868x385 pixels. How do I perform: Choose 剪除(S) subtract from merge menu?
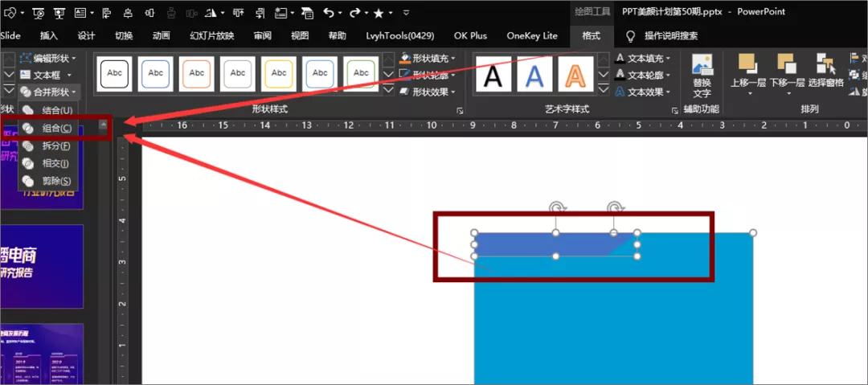pyautogui.click(x=48, y=181)
